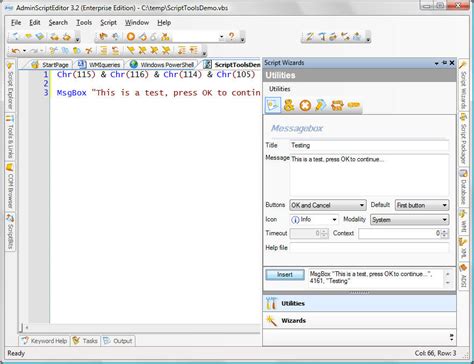Click the Help file input field

point(369,247)
